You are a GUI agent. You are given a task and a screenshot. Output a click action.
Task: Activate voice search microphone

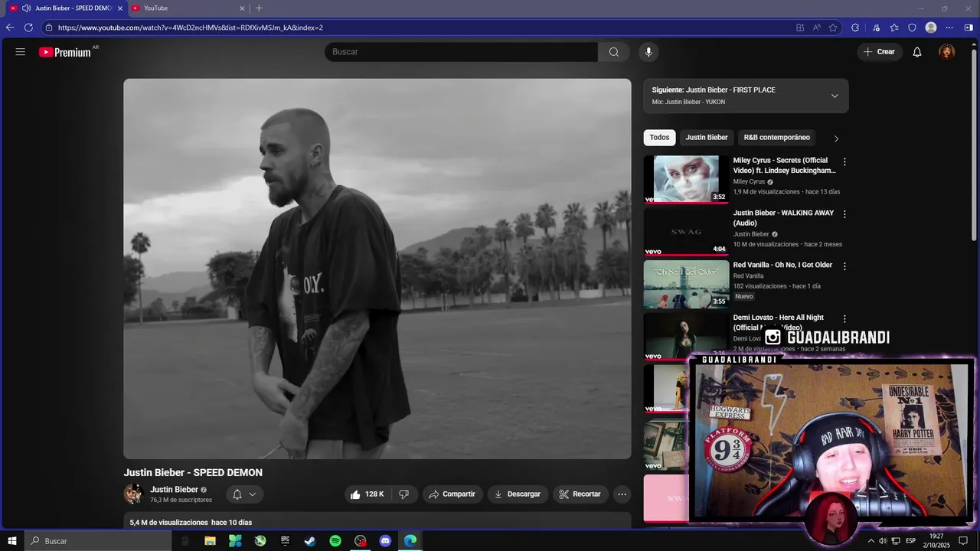(648, 52)
